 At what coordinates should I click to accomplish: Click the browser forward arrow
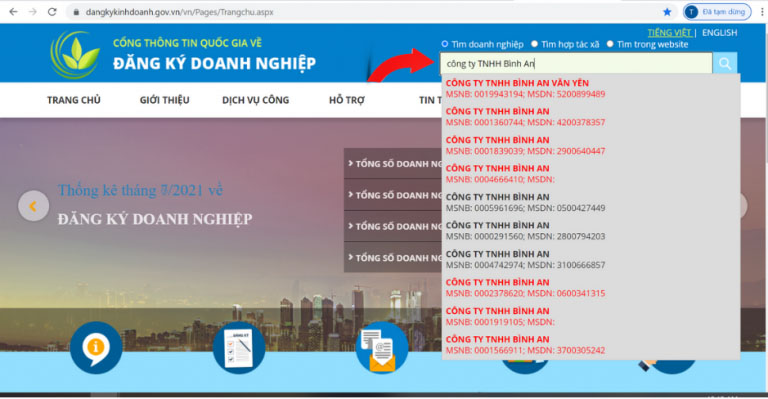(x=33, y=12)
